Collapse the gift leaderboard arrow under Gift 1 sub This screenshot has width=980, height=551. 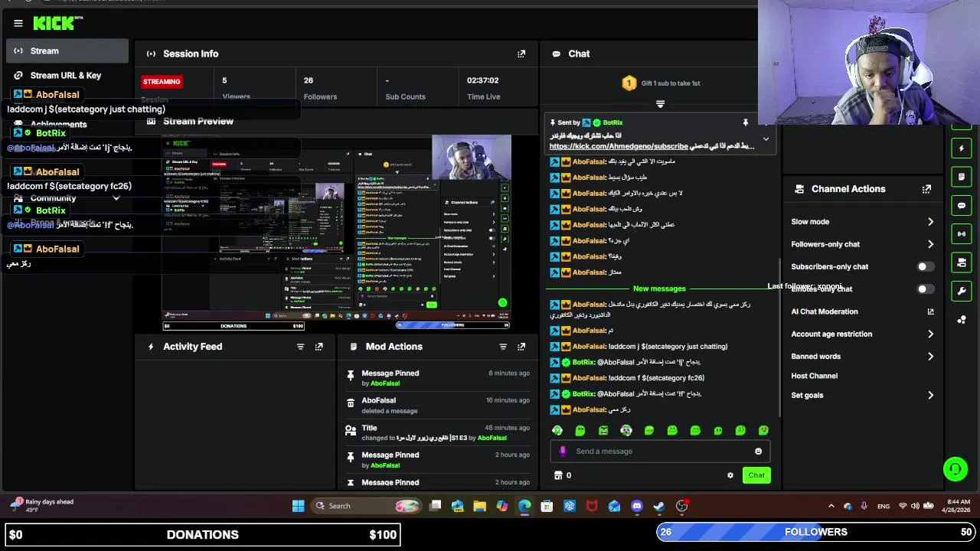tap(660, 104)
